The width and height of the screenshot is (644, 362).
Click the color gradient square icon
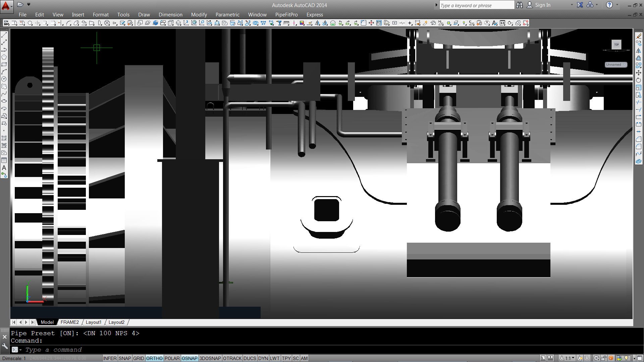point(302,23)
